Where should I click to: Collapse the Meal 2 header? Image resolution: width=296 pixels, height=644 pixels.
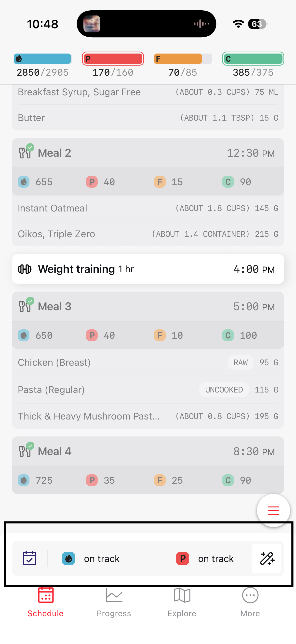148,153
